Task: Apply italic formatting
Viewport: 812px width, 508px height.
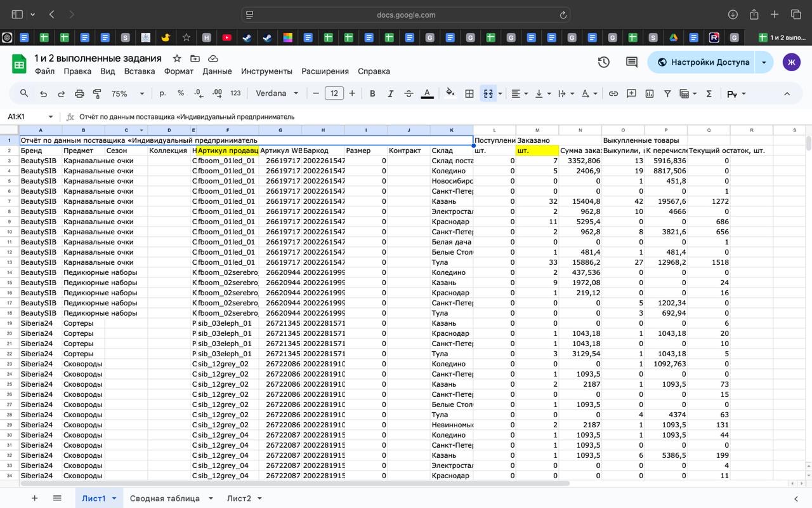Action: (x=390, y=93)
